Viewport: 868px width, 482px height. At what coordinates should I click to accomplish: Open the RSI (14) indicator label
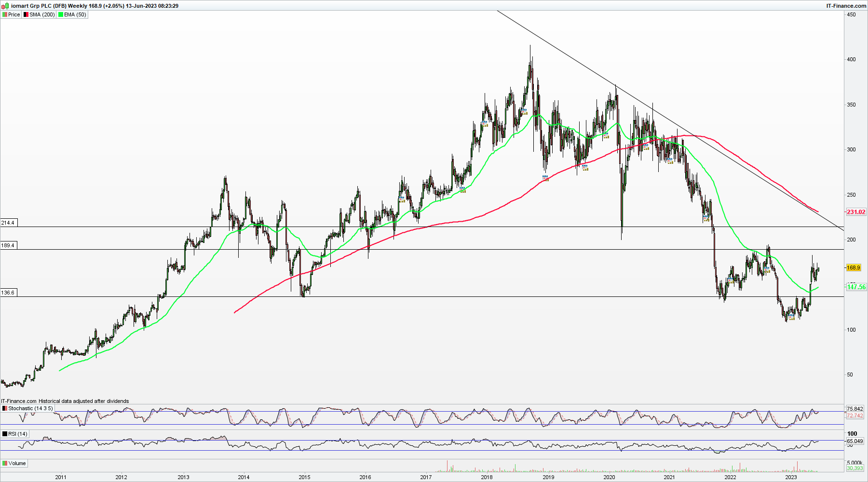pos(18,434)
